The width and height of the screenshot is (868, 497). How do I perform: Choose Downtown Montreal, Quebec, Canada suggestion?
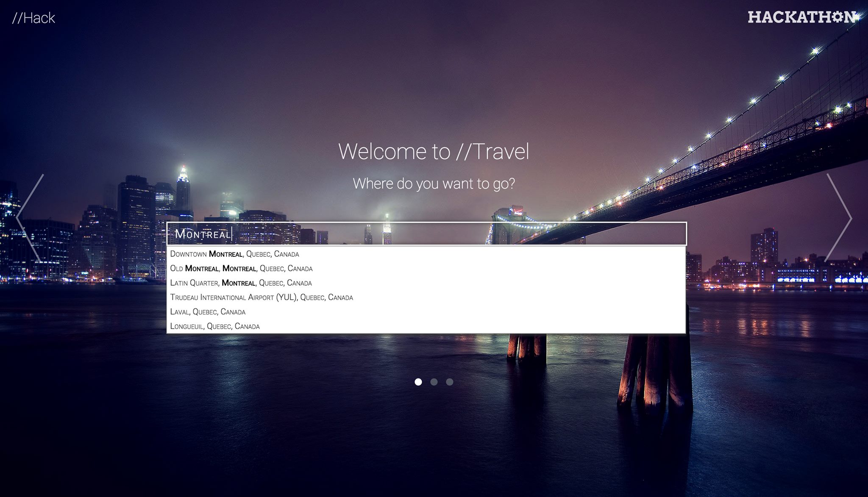click(x=234, y=254)
